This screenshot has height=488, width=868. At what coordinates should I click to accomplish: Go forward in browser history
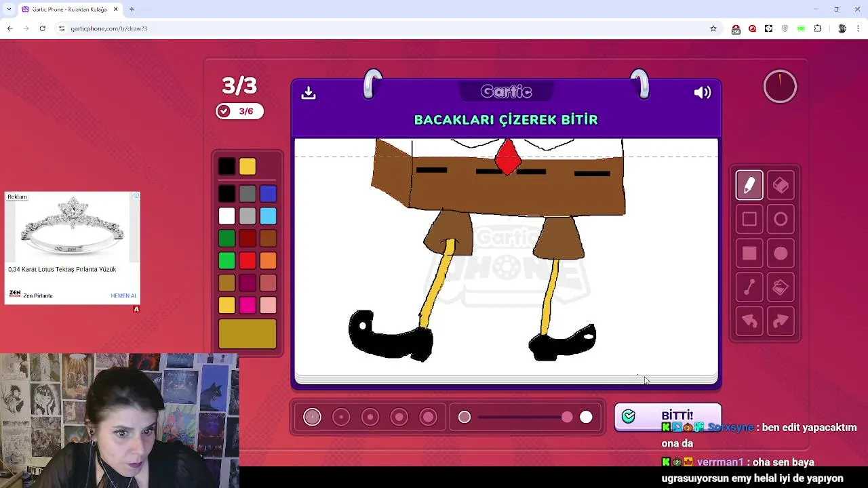point(26,28)
